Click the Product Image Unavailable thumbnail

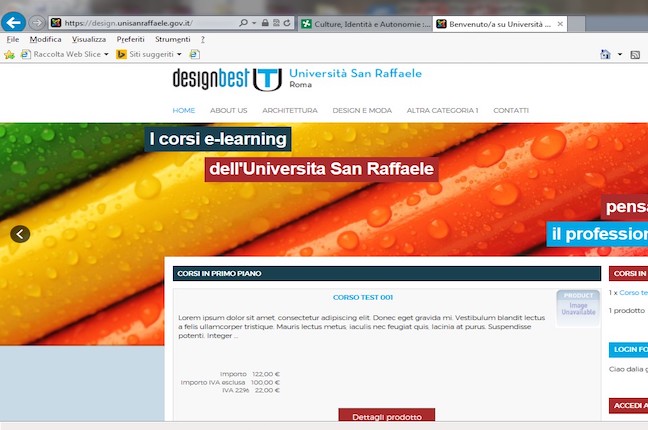tap(578, 308)
